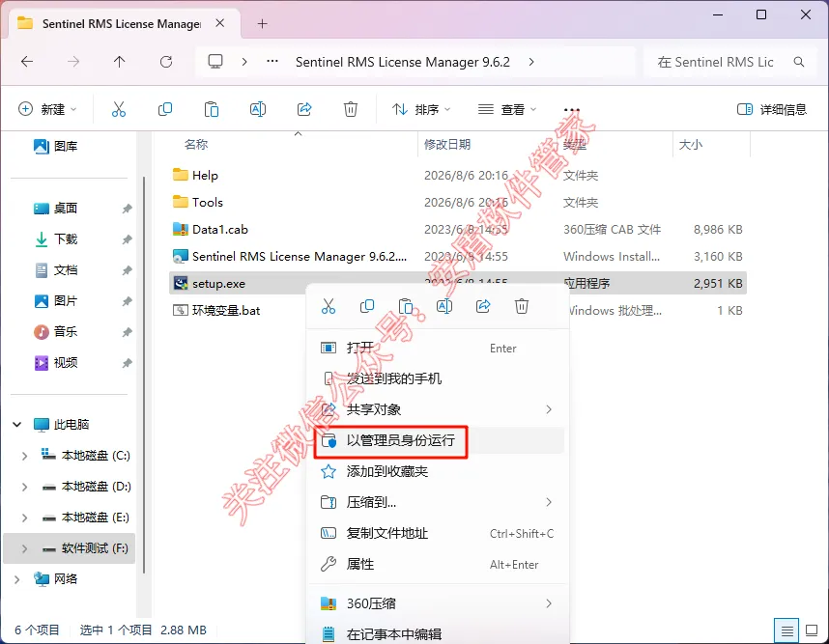The image size is (829, 644).
Task: Click the toolbar Paste icon
Action: click(212, 109)
